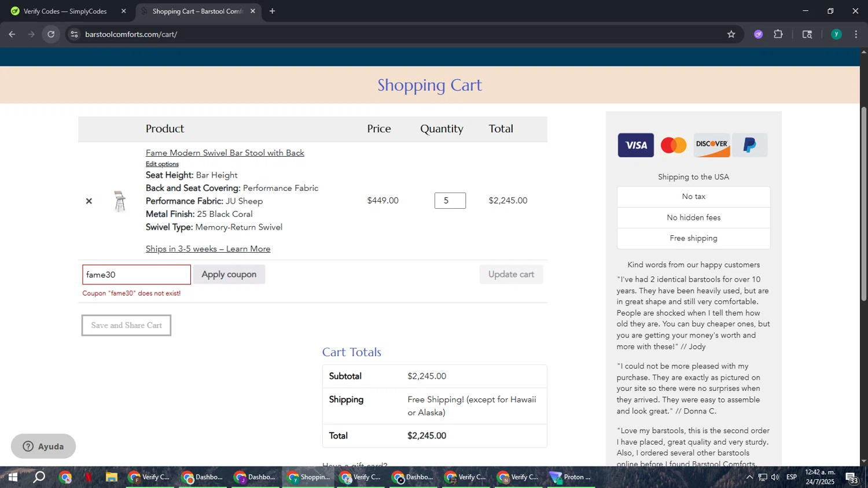Open a new browser tab
The height and width of the screenshot is (488, 868).
273,11
